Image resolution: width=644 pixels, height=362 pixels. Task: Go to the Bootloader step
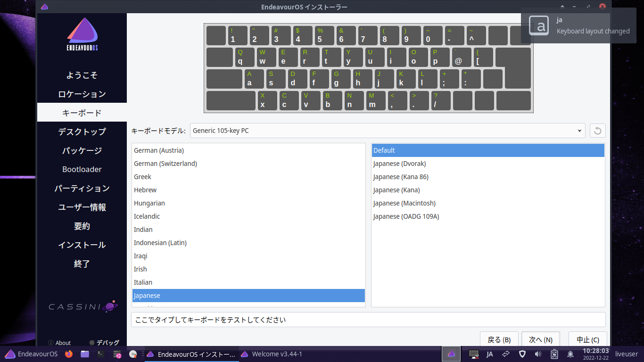click(x=82, y=169)
